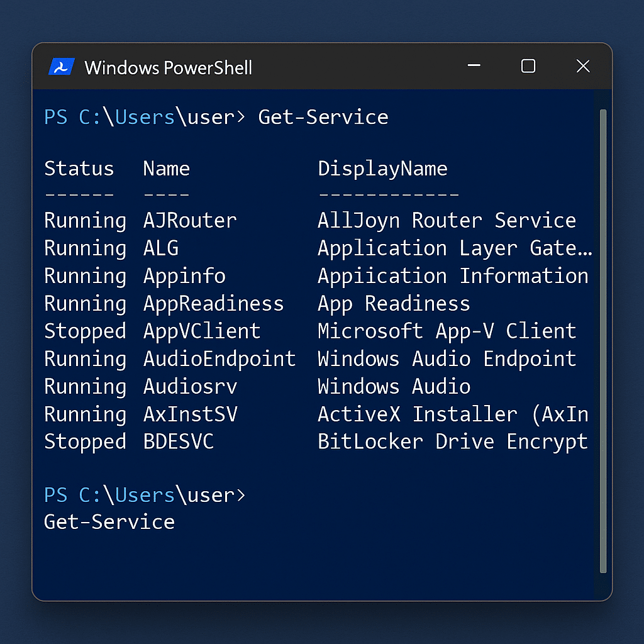Select the service name 'AppReadiness'
Image resolution: width=644 pixels, height=644 pixels.
tap(214, 304)
